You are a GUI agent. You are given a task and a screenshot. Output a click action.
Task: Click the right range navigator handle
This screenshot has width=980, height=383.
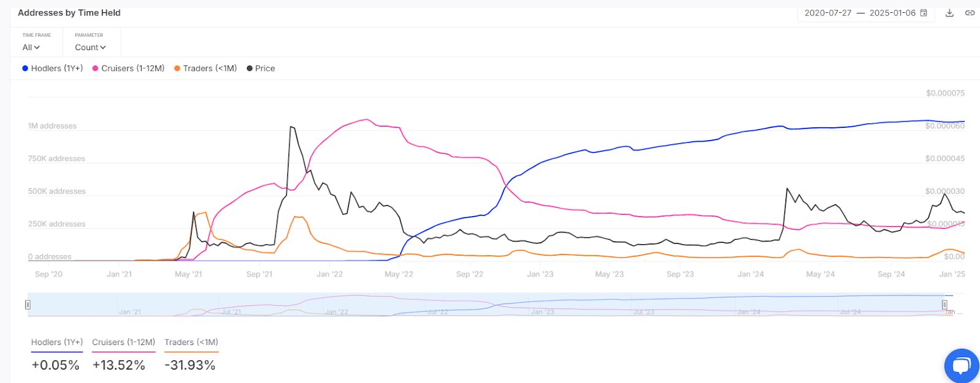(944, 305)
